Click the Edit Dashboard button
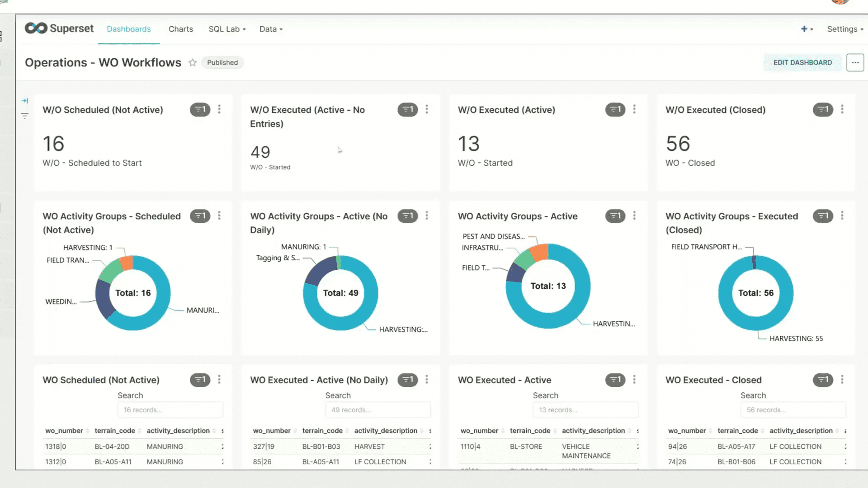Image resolution: width=868 pixels, height=488 pixels. pyautogui.click(x=802, y=63)
